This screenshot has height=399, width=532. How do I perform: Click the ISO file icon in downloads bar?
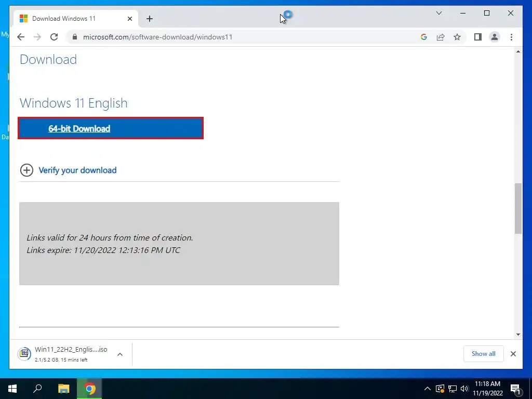coord(24,354)
